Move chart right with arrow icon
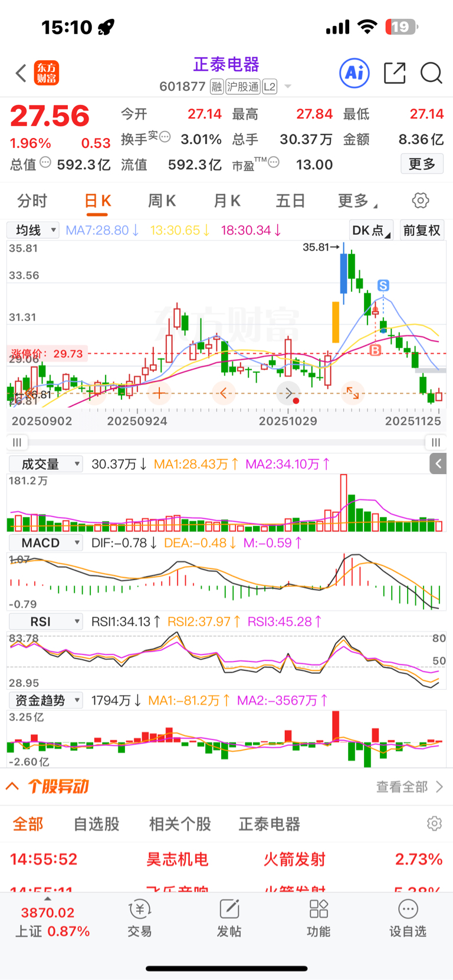 click(x=288, y=393)
